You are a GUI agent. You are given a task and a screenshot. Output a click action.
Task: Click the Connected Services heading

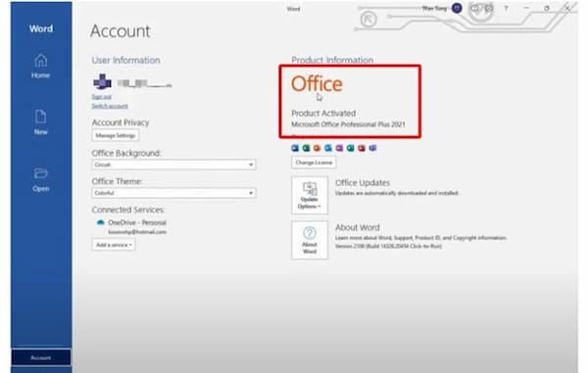coord(128,210)
